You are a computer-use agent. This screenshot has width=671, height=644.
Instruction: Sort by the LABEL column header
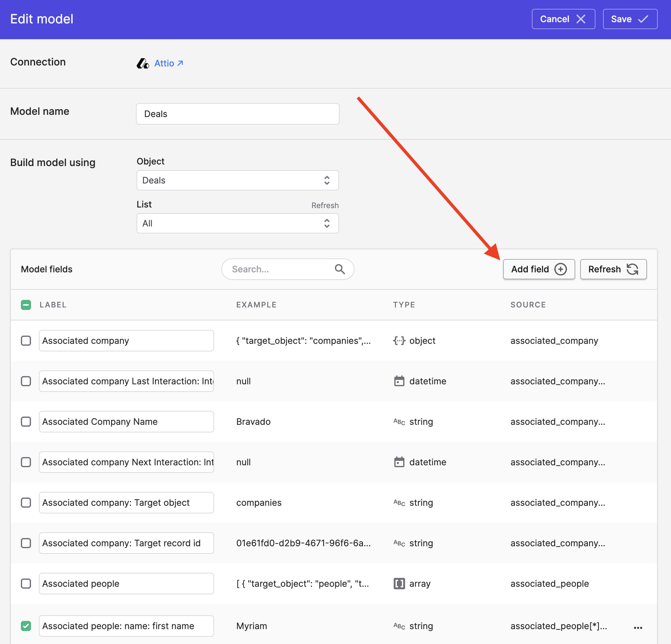point(53,305)
